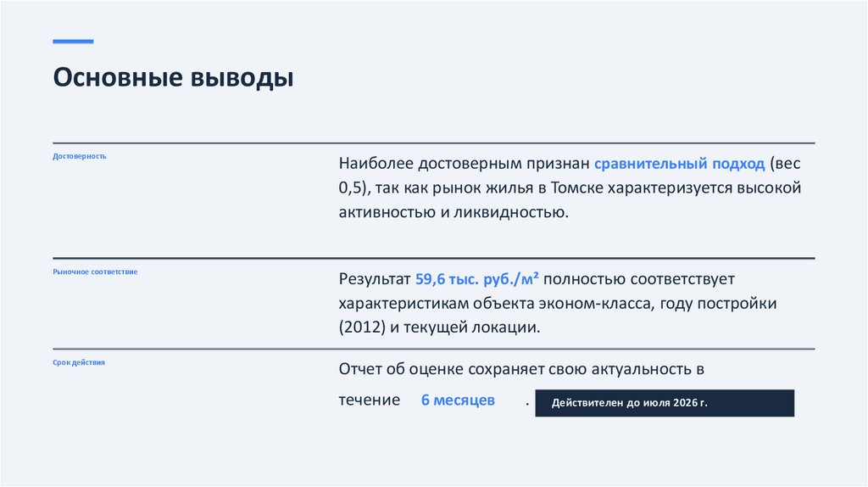This screenshot has width=868, height=487.
Task: Click the blue accent line above the title
Action: [x=73, y=42]
